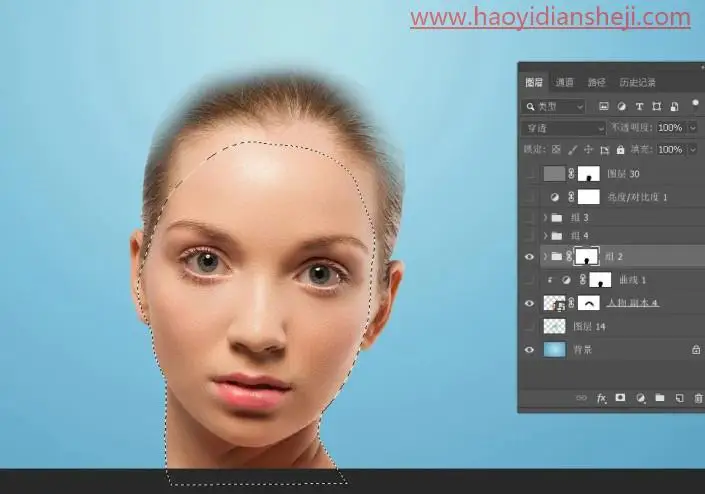
Task: Filter layers by smart objects icon
Action: click(674, 107)
